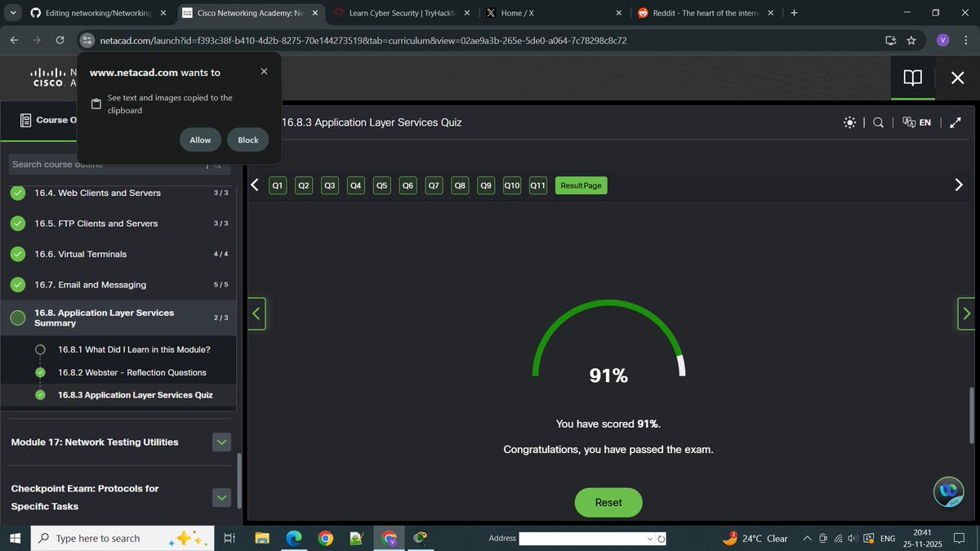Show hidden system tray icons
980x551 pixels.
807,538
